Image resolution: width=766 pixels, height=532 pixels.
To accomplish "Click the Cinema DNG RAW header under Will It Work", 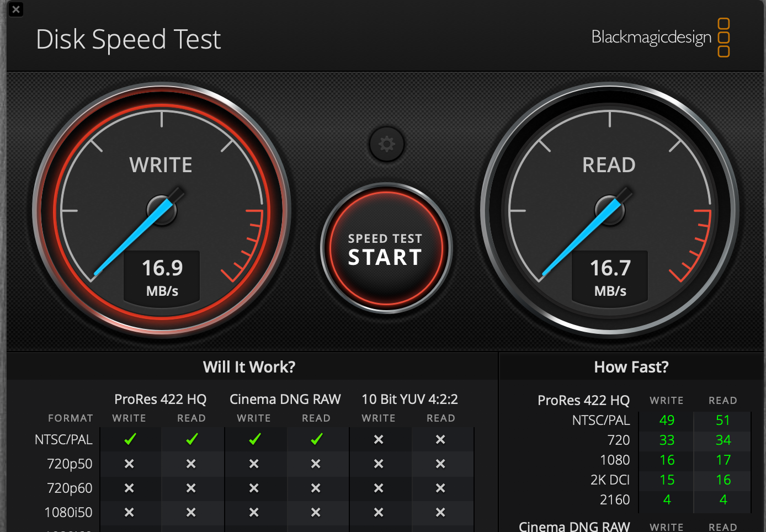I will click(x=285, y=399).
